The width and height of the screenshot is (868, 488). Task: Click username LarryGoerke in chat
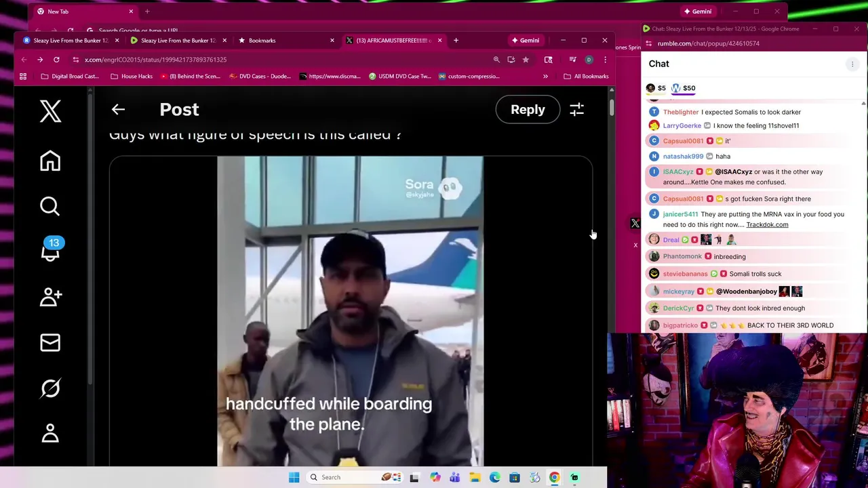pyautogui.click(x=682, y=126)
